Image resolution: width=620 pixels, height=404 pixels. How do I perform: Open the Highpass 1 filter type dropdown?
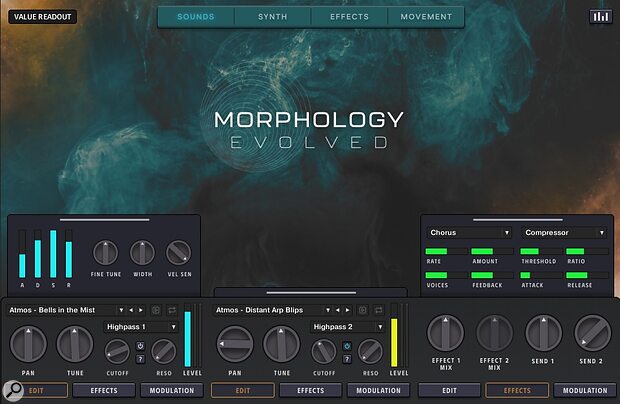pos(141,327)
